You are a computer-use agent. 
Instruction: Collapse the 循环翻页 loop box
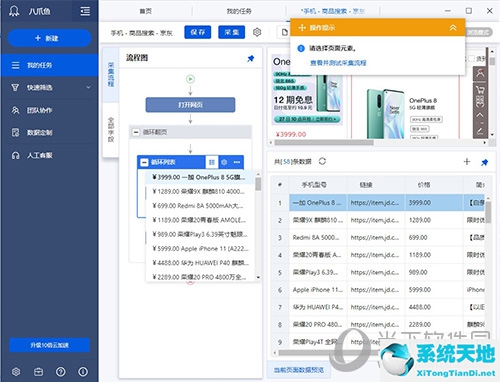click(x=136, y=132)
